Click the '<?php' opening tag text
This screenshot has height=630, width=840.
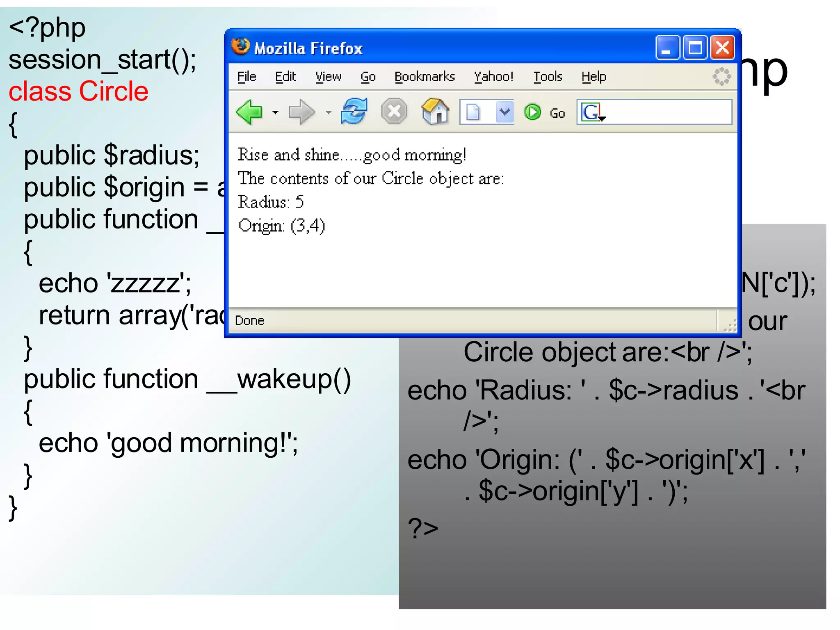(47, 28)
